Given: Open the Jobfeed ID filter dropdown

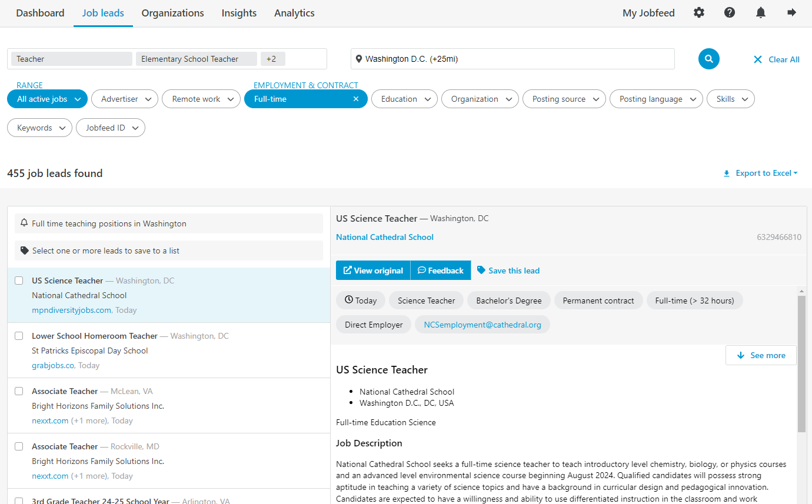Looking at the screenshot, I should coord(111,128).
